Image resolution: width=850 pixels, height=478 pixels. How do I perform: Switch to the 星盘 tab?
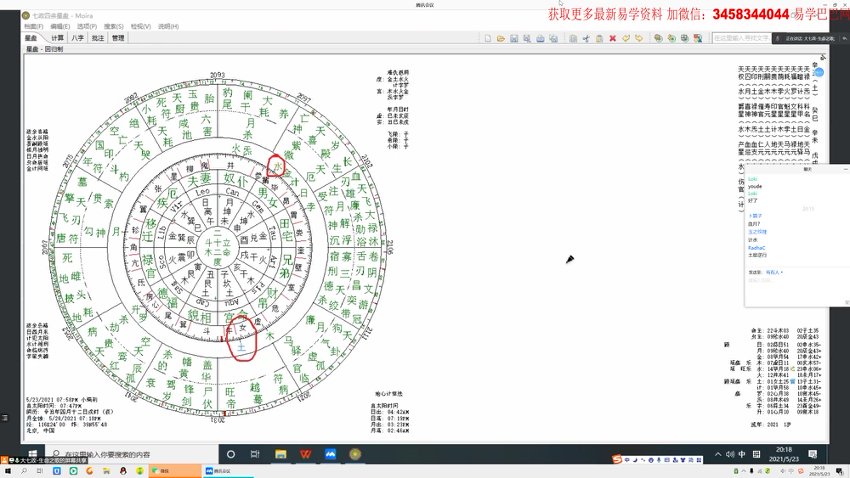coord(31,38)
